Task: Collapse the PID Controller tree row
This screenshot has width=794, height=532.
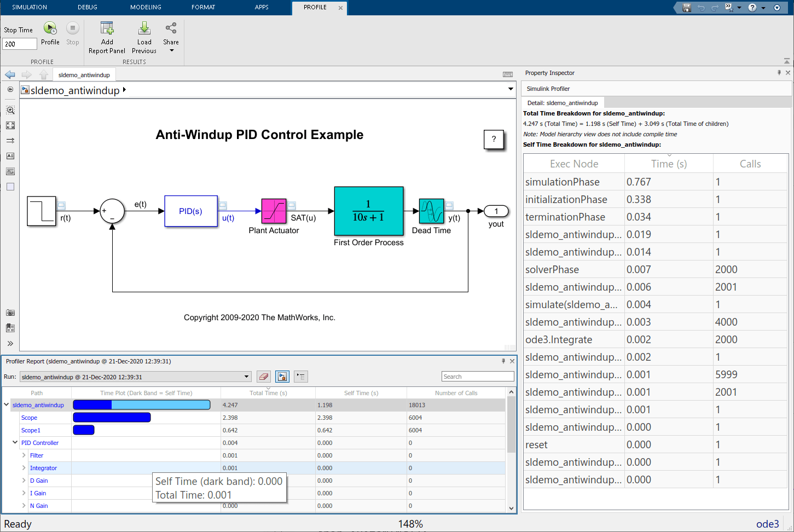Action: (15, 442)
